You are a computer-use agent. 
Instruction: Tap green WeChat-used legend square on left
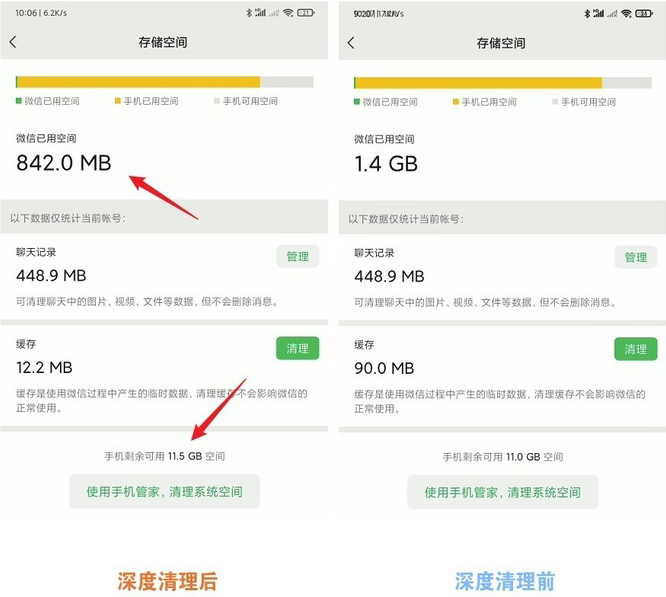[x=19, y=101]
